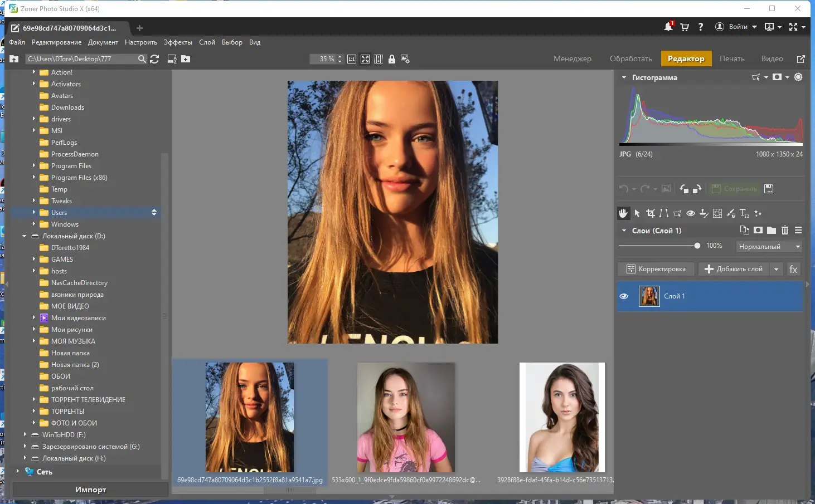815x504 pixels.
Task: Refresh the folder path view
Action: [x=154, y=59]
